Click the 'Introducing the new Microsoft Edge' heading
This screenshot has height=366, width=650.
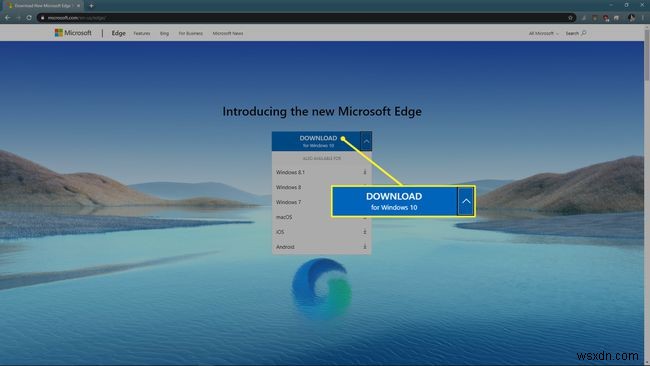click(x=322, y=111)
